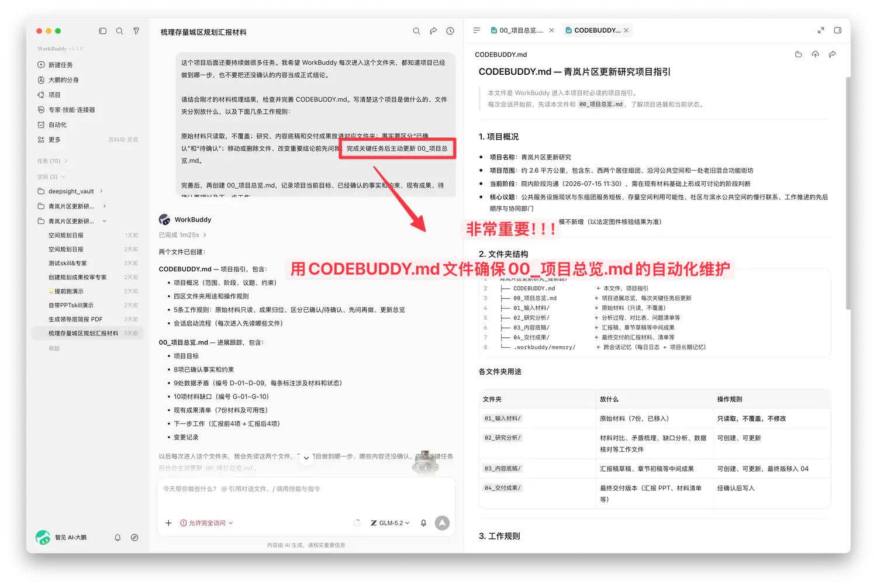This screenshot has height=588, width=877.
Task: Start voice input with the microphone icon
Action: (423, 523)
